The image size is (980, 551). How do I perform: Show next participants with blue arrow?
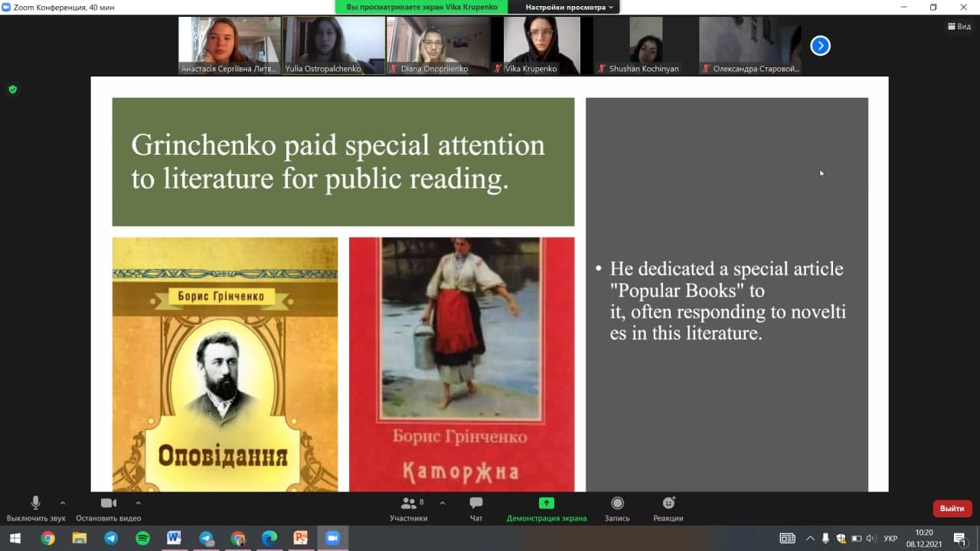pyautogui.click(x=820, y=46)
